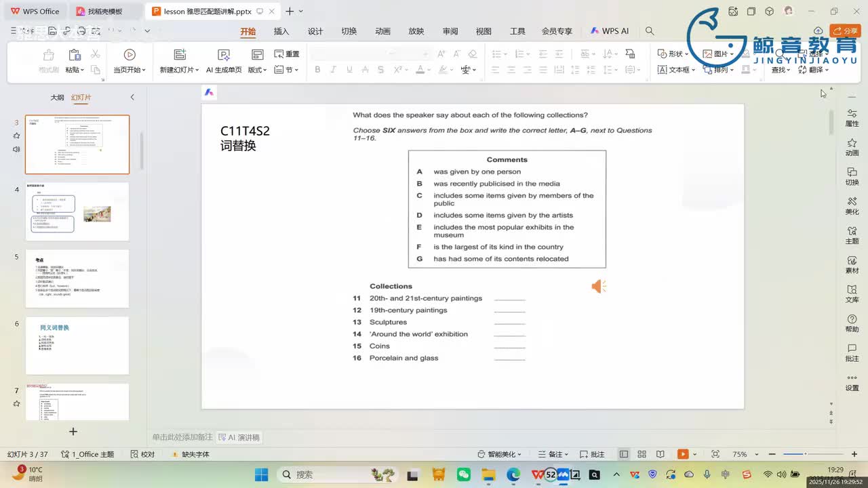Toggle italic formatting I

click(333, 70)
